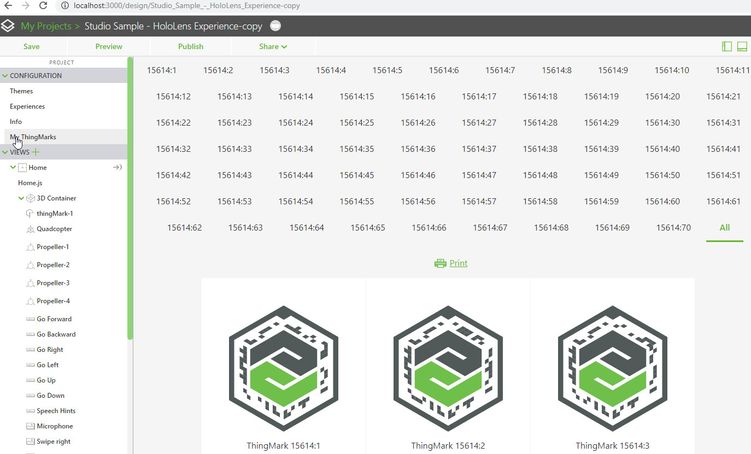The height and width of the screenshot is (454, 751).
Task: Save the project
Action: [31, 46]
